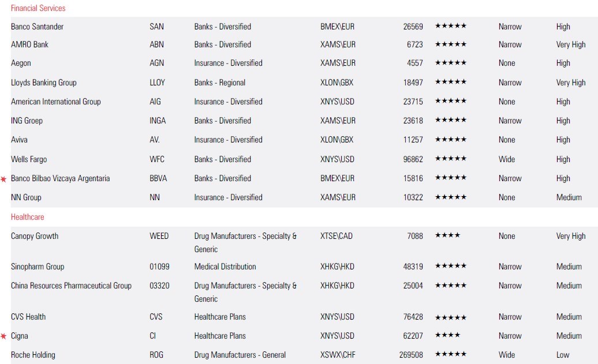Screen dimensions: 598x364
Task: Click the Banco Santander star rating
Action: pyautogui.click(x=450, y=27)
